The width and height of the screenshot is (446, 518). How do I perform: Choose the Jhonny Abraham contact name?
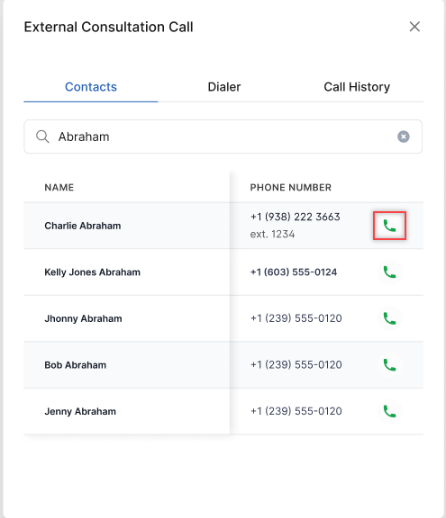coord(83,319)
